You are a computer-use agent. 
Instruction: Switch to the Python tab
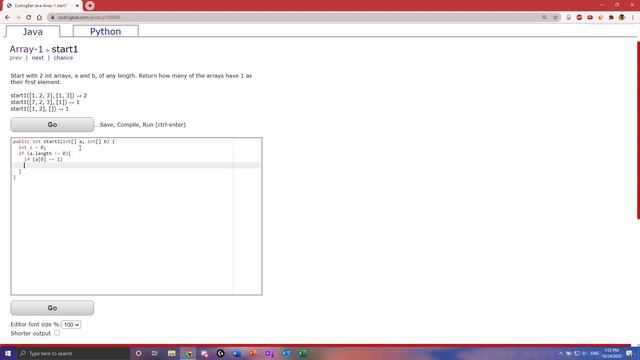click(105, 31)
